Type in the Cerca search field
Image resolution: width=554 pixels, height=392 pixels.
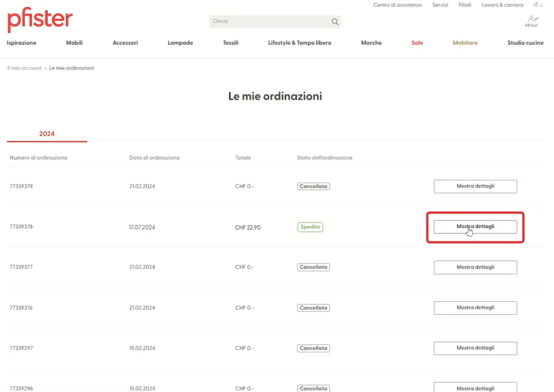(x=270, y=21)
